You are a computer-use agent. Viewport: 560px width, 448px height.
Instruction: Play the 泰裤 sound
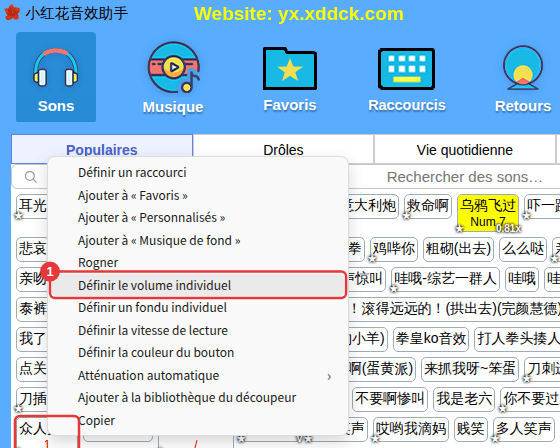coord(32,309)
